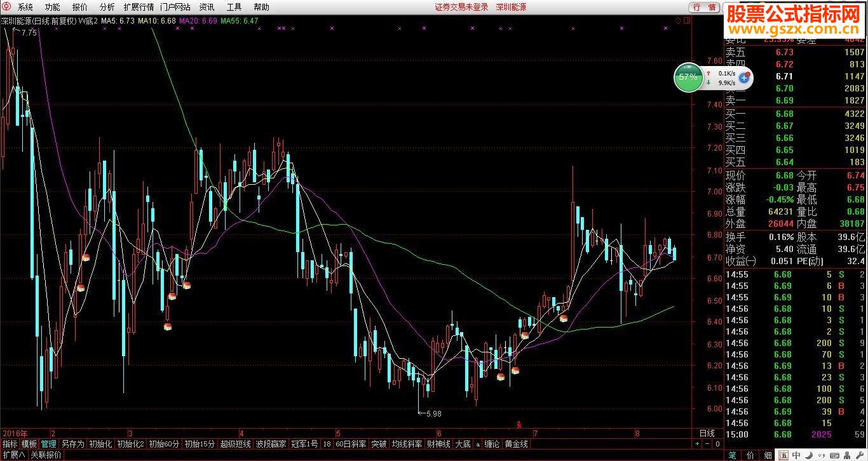Select the 冠军1号 indicator tab

pyautogui.click(x=305, y=444)
